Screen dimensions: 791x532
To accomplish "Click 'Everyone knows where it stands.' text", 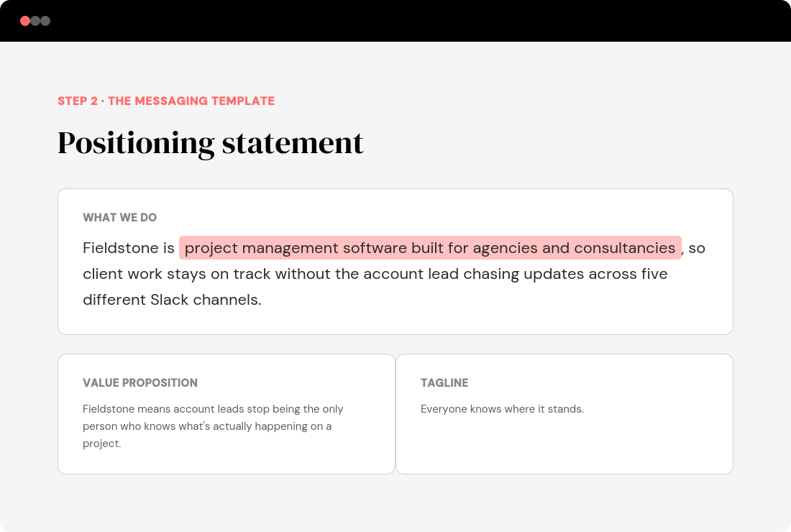I will 502,409.
